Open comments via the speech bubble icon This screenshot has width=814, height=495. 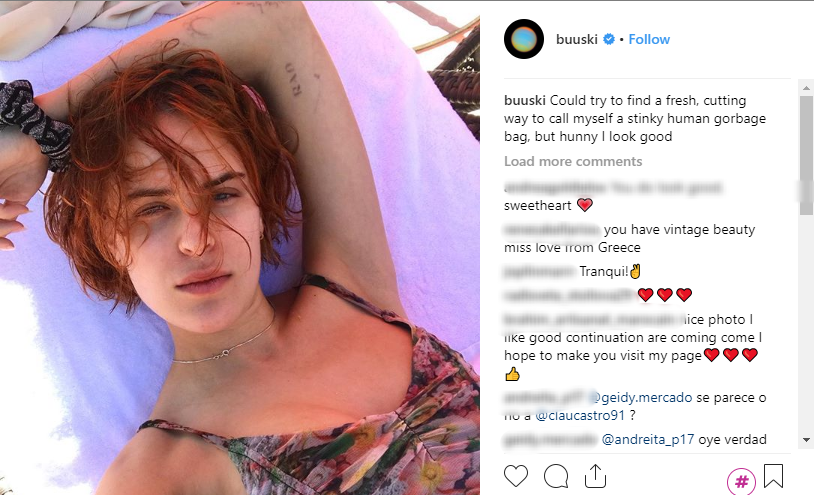click(x=556, y=475)
